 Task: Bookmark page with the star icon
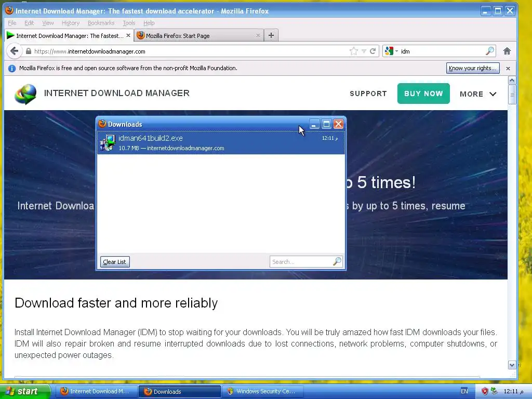(353, 51)
